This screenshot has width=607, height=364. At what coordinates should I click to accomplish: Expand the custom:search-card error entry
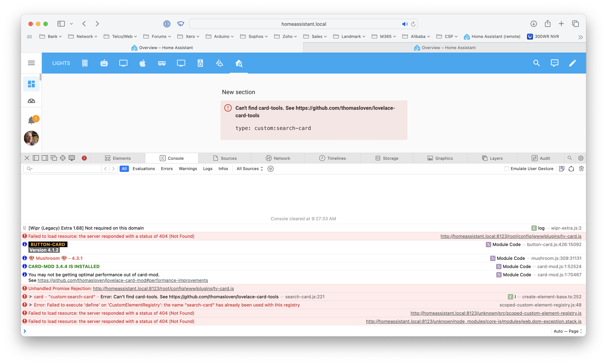[31, 297]
